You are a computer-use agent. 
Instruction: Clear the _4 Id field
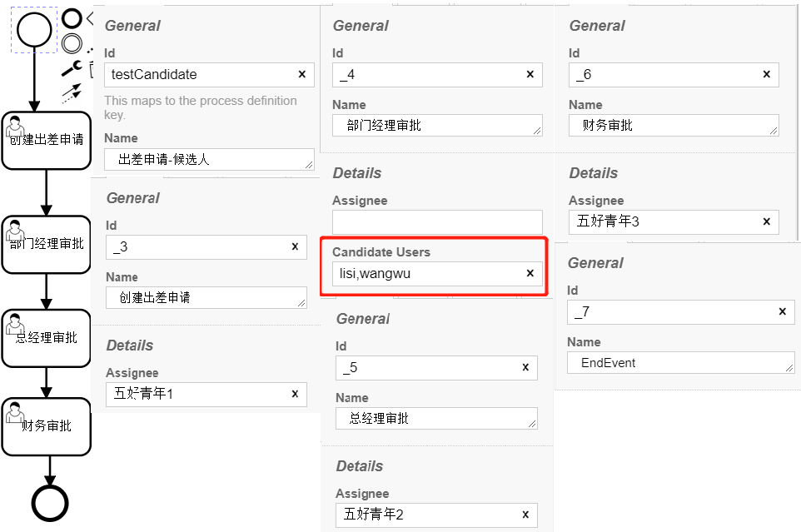click(x=530, y=75)
